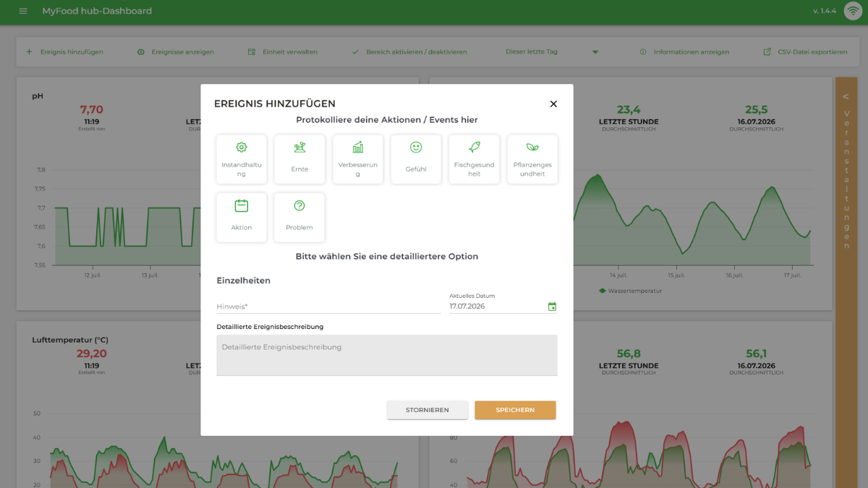
Task: Pick the Verbesserung chart event tile
Action: pyautogui.click(x=358, y=159)
